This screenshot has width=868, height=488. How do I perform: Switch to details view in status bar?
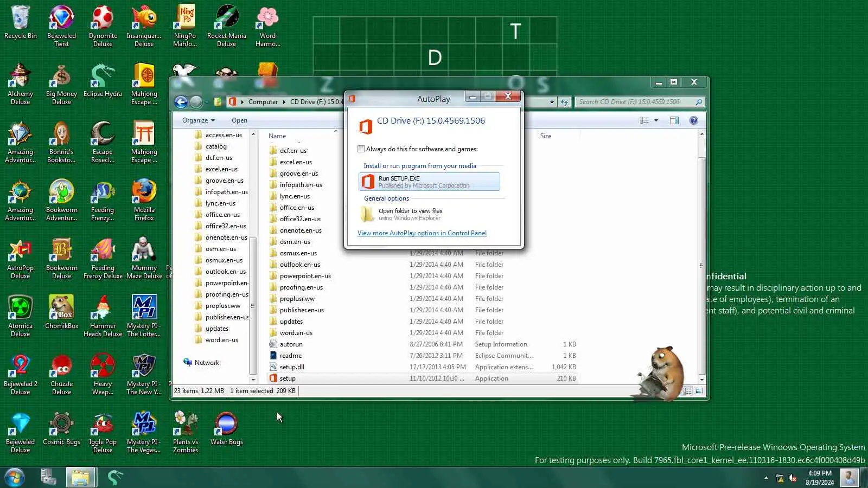coord(688,391)
